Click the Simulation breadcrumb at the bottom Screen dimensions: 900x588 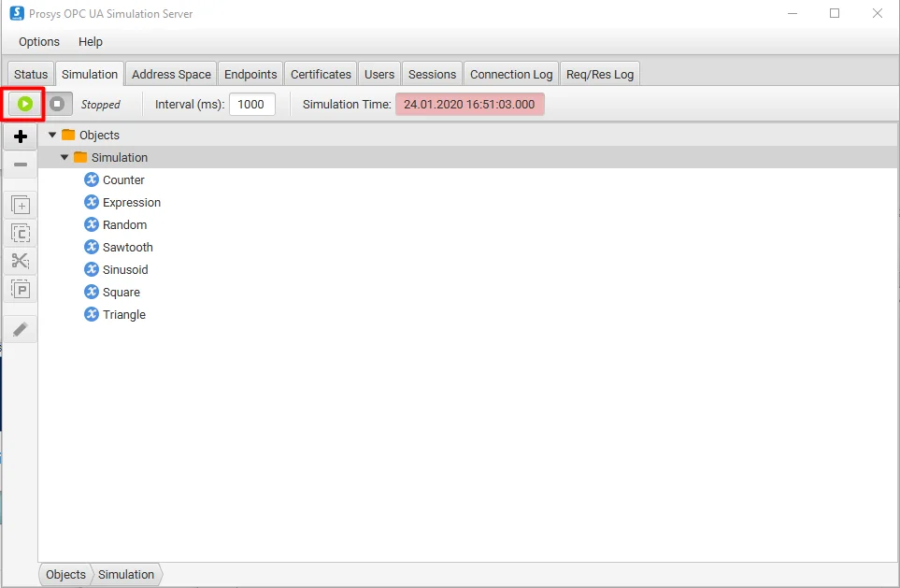(126, 574)
